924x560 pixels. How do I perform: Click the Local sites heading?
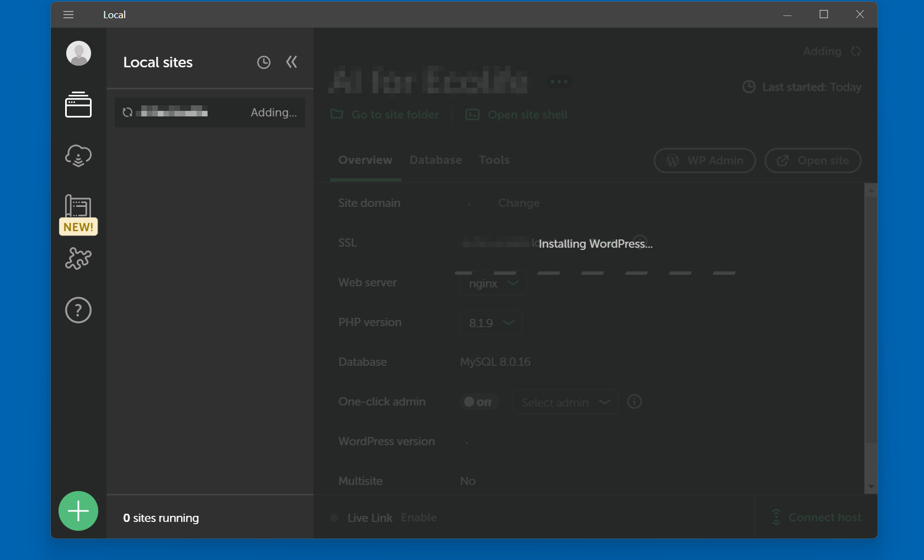coord(158,62)
